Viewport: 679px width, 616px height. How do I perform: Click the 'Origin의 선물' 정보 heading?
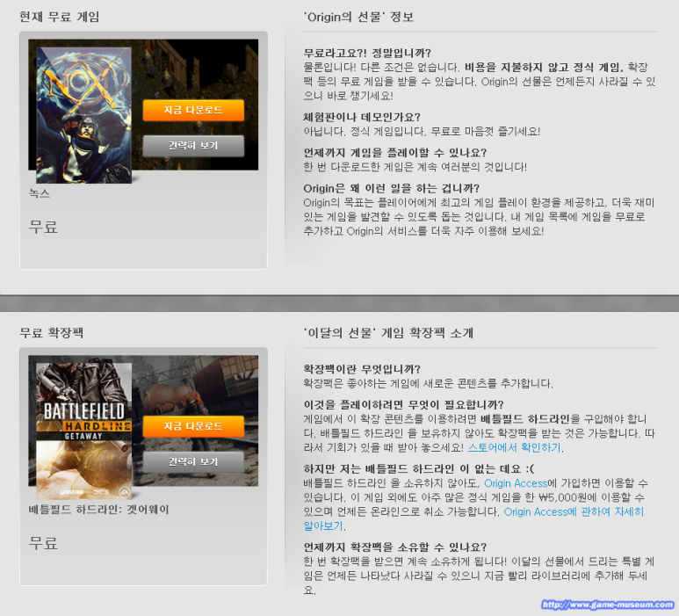click(x=358, y=17)
